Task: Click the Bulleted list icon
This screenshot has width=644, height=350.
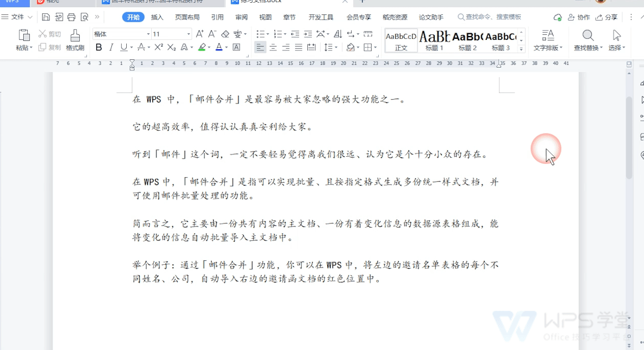Action: (260, 34)
